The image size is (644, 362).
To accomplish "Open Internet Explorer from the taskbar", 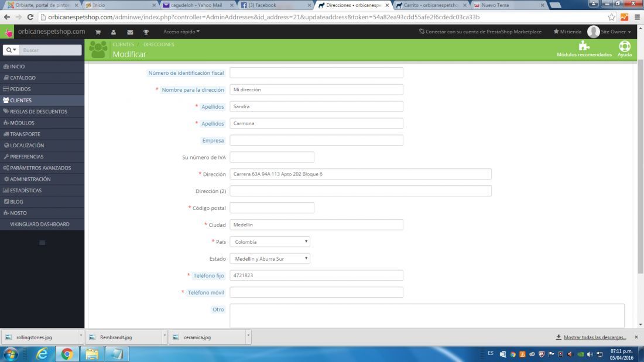I will point(42,354).
